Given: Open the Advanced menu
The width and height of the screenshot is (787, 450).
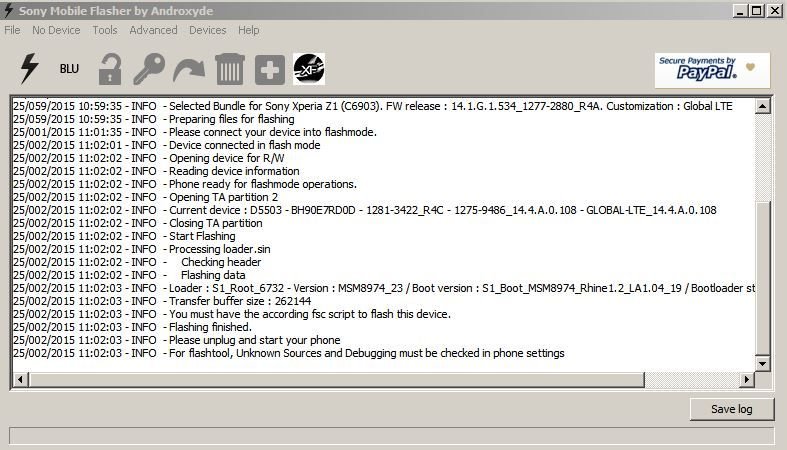Looking at the screenshot, I should (153, 30).
